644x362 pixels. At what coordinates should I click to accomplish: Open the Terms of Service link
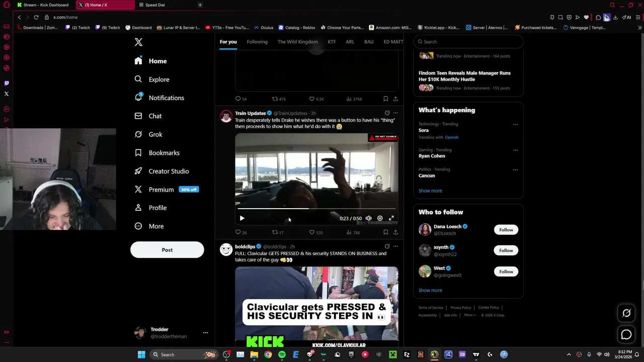click(x=431, y=308)
